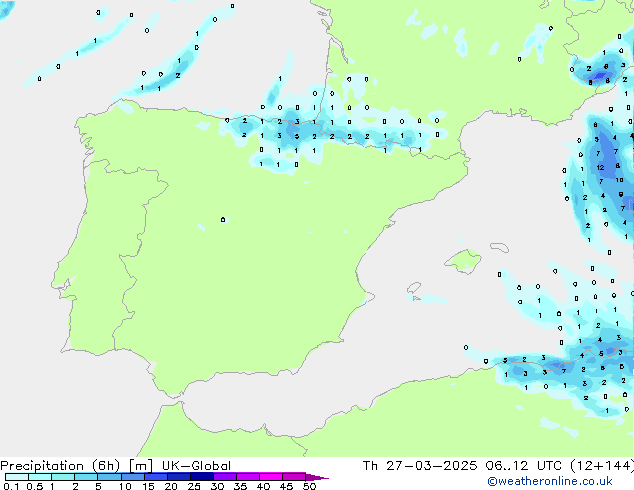Screen dimensions: 634x490
Task: Click the '0.5' legend scale label
Action: [34, 486]
